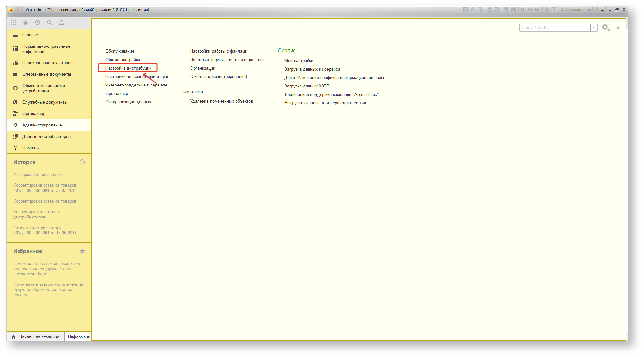Screen dimensions: 644x357
Task: Click the M- memory subtract button
Action: point(537,10)
